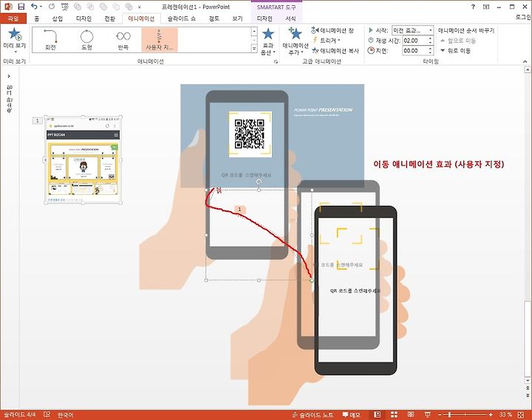Image resolution: width=532 pixels, height=420 pixels.
Task: Switch to slide sorter view icon
Action: coord(394,415)
